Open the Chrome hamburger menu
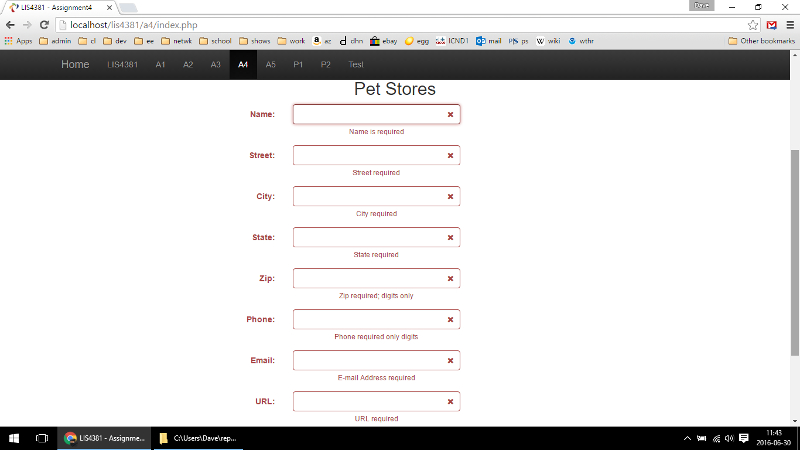Viewport: 800px width, 450px height. coord(790,25)
